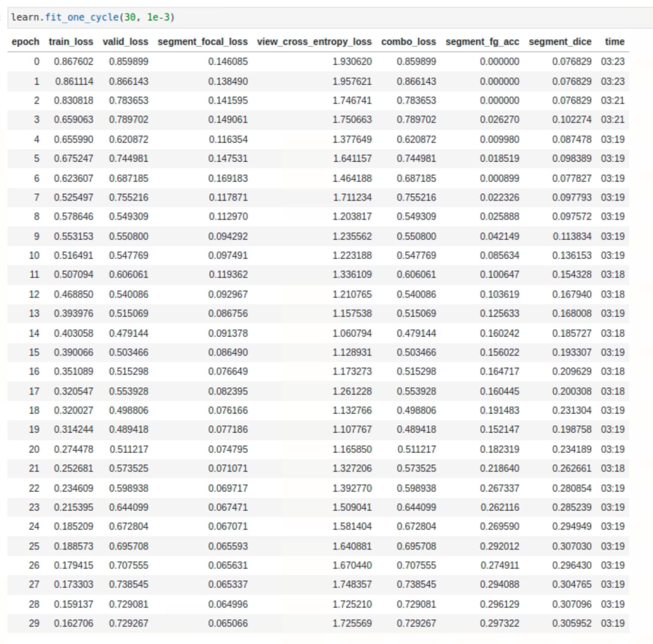Select valid_loss value 0.479144
This screenshot has height=644, width=653.
point(129,333)
